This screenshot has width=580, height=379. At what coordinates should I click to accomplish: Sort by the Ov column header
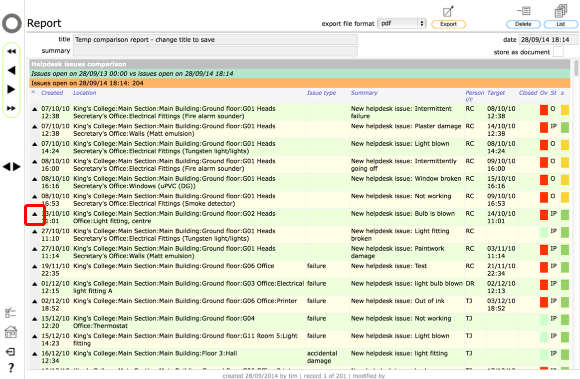click(543, 93)
